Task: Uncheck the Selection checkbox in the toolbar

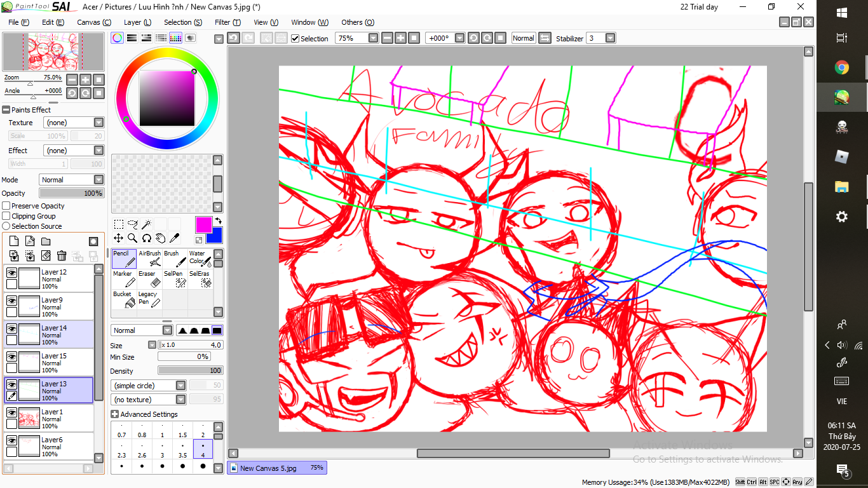Action: pyautogui.click(x=295, y=38)
